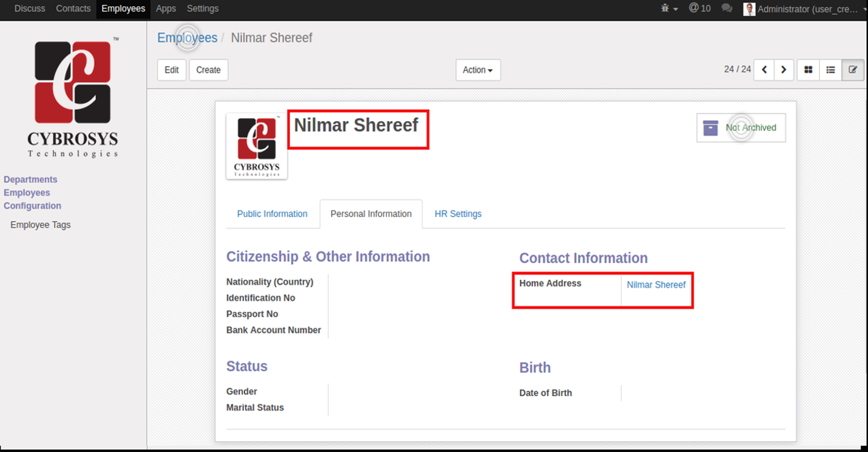Click the Administrator avatar picture
The image size is (868, 452).
click(x=749, y=9)
